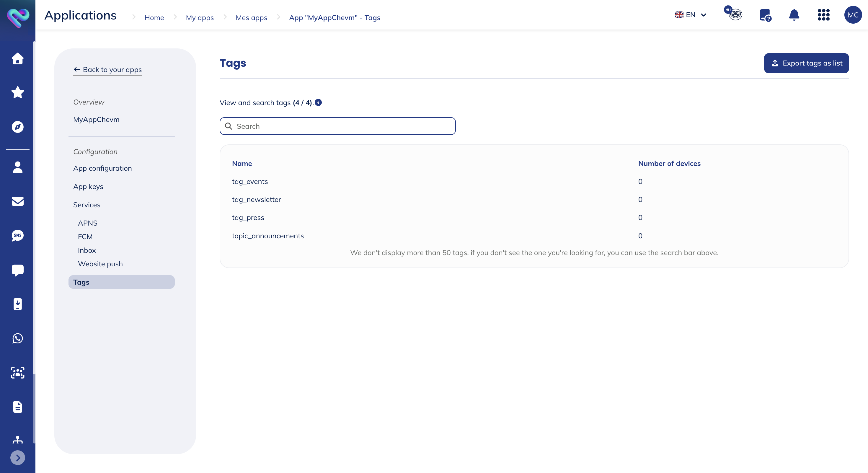Click the email envelope sidebar icon
Image resolution: width=868 pixels, height=473 pixels.
tap(17, 201)
